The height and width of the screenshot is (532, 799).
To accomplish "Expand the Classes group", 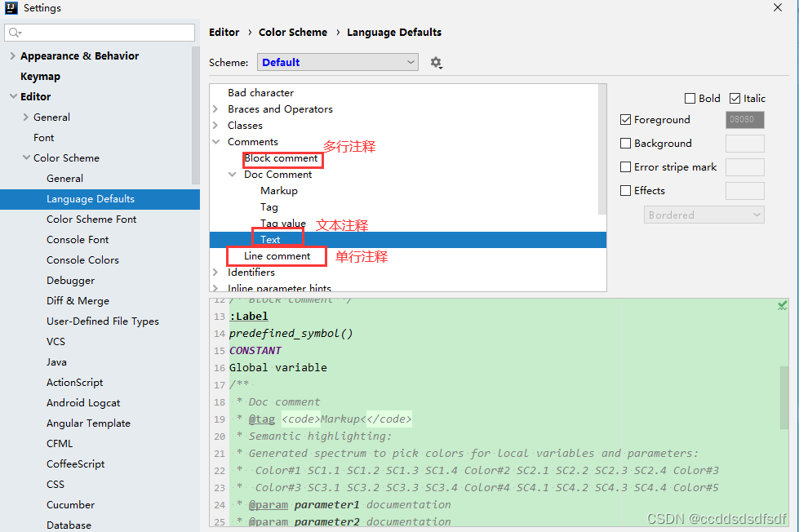I will coord(215,126).
